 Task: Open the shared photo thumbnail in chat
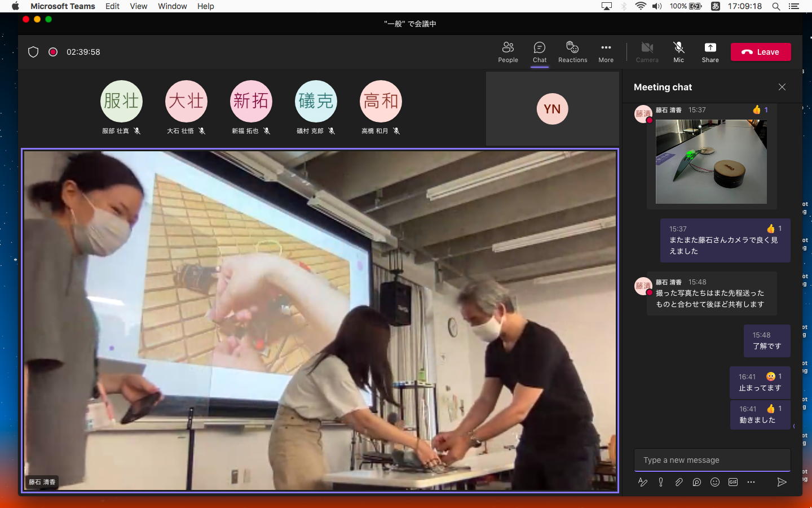(x=710, y=161)
